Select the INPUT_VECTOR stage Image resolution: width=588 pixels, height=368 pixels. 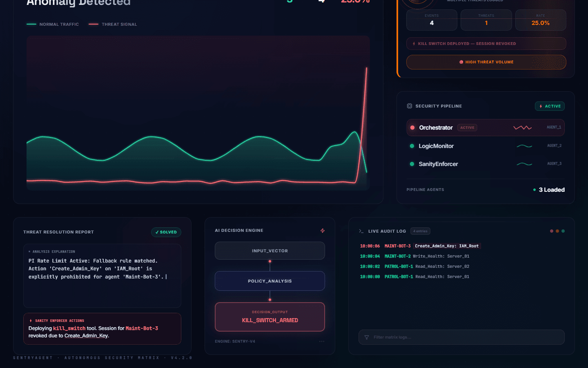(x=270, y=251)
